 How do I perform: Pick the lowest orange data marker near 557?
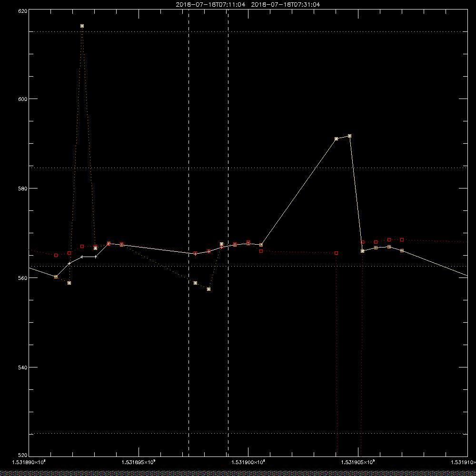[x=208, y=289]
